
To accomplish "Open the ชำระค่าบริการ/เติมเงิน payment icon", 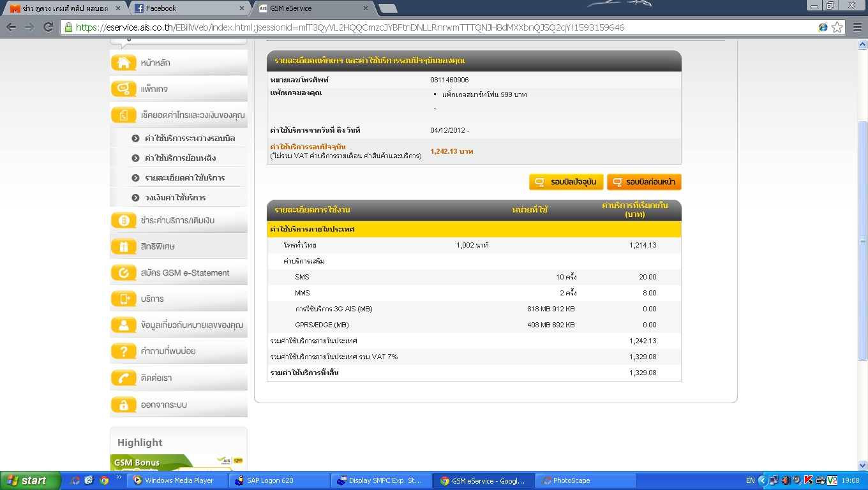I will pyautogui.click(x=123, y=220).
